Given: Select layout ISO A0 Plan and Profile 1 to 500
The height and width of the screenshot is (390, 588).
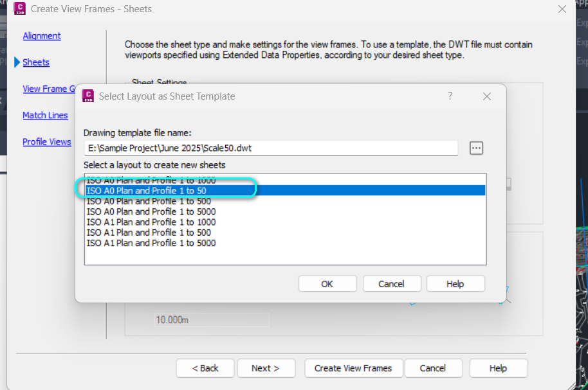Looking at the screenshot, I should coord(286,201).
